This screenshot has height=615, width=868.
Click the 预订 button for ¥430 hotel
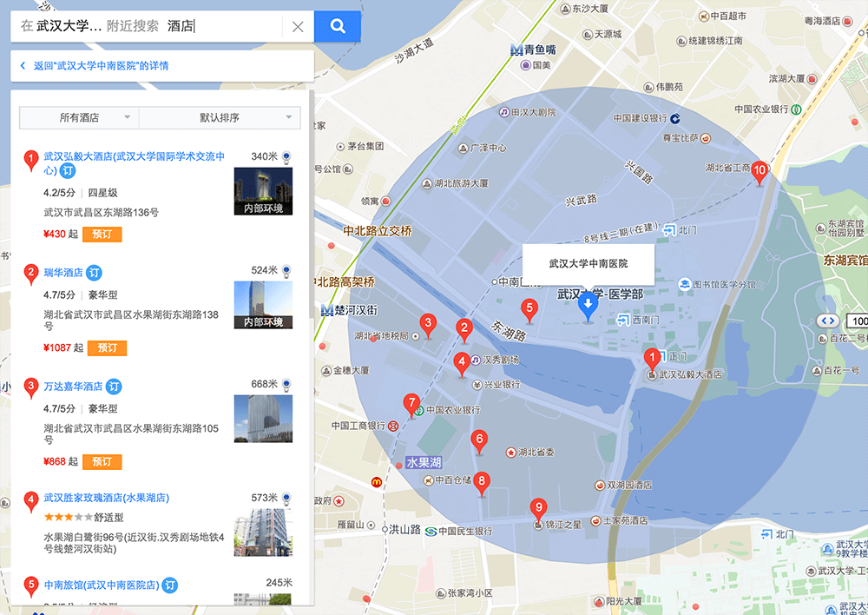[102, 235]
